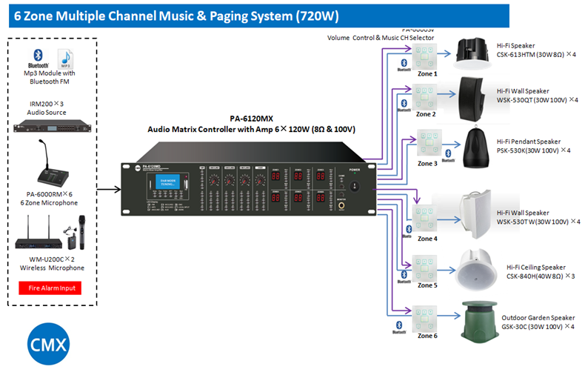Click the Bluetooth icon beside Zone 1
Screen dimensions: 588x378
[x=404, y=66]
